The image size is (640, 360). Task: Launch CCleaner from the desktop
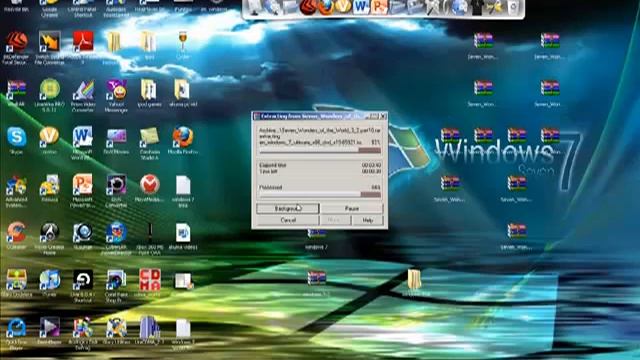point(16,233)
